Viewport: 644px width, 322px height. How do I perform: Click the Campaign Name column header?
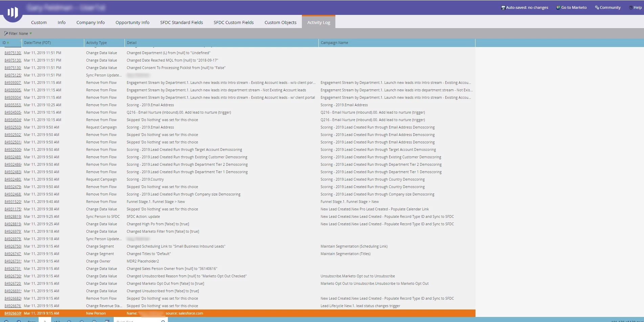397,43
